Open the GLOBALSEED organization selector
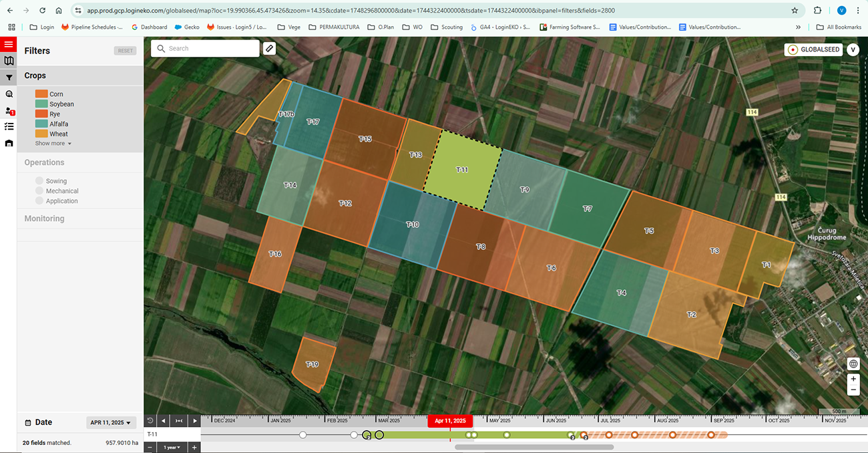Screen dimensions: 868x453 pos(813,49)
